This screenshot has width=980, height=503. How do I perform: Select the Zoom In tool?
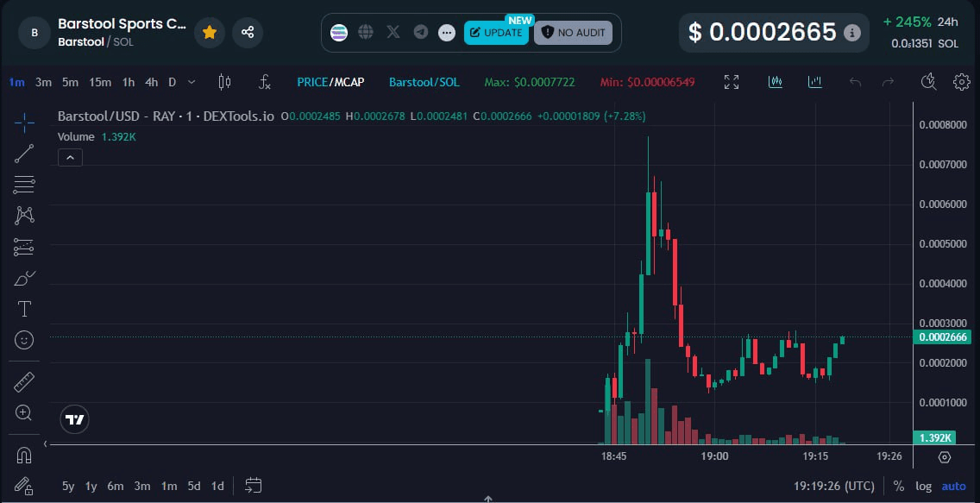[24, 412]
